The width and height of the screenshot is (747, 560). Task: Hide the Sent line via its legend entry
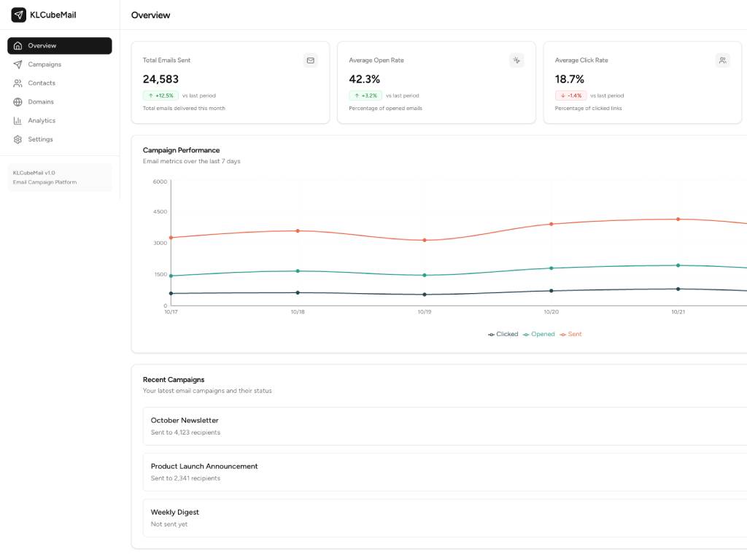click(x=571, y=334)
